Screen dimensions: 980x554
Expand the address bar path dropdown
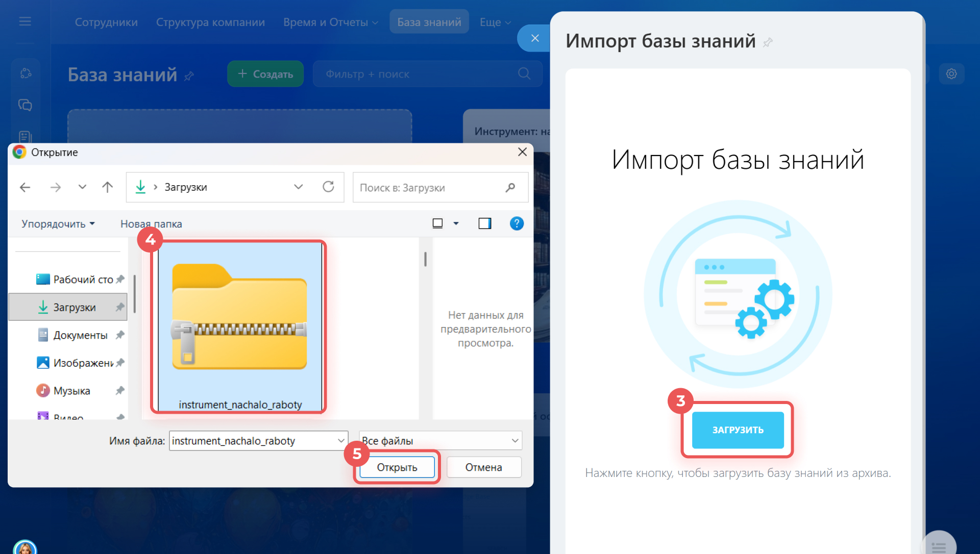[x=299, y=187]
